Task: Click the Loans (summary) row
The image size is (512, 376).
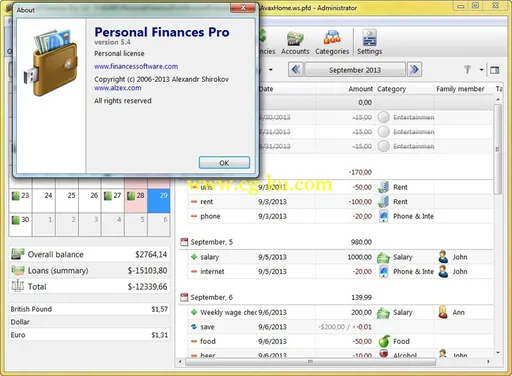Action: [89, 270]
